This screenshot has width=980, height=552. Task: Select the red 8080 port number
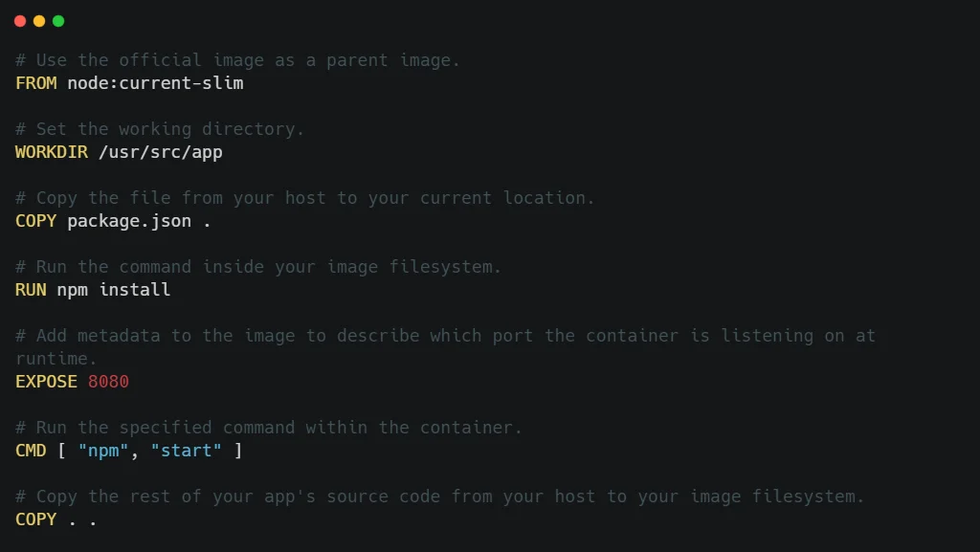coord(108,382)
